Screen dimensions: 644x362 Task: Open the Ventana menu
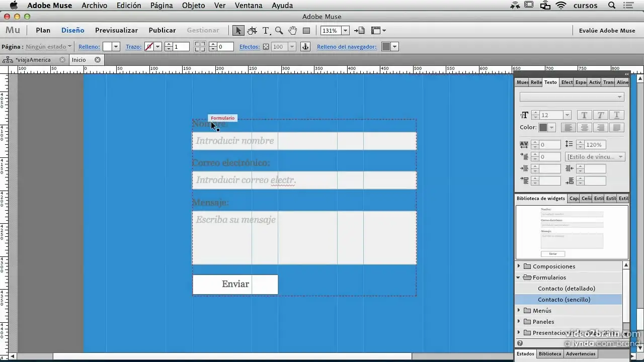click(x=249, y=6)
